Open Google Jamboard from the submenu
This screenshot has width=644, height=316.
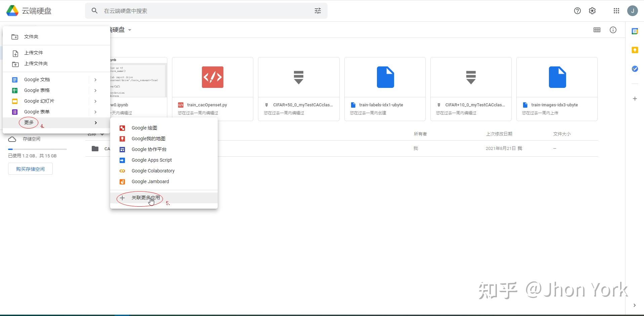150,181
